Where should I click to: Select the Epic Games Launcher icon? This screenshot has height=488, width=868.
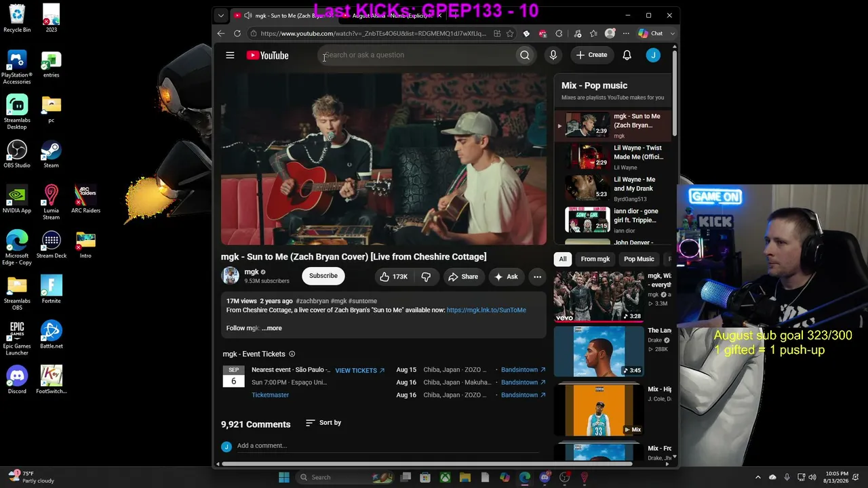[17, 338]
